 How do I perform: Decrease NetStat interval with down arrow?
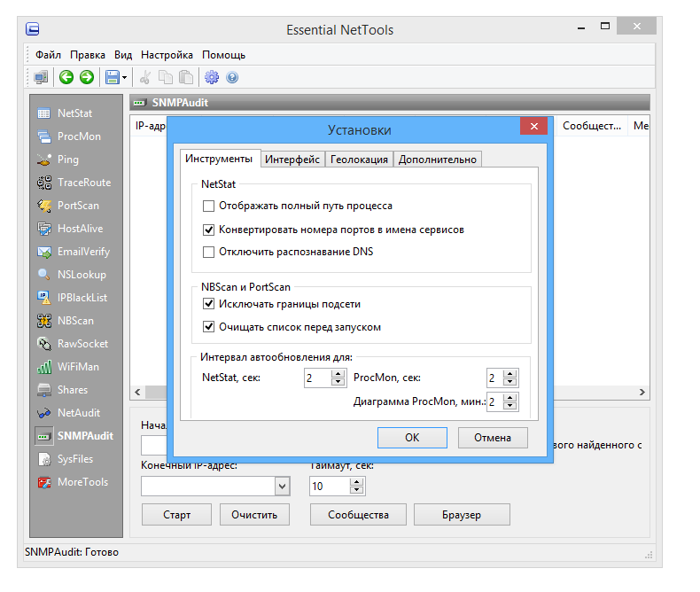tap(338, 382)
